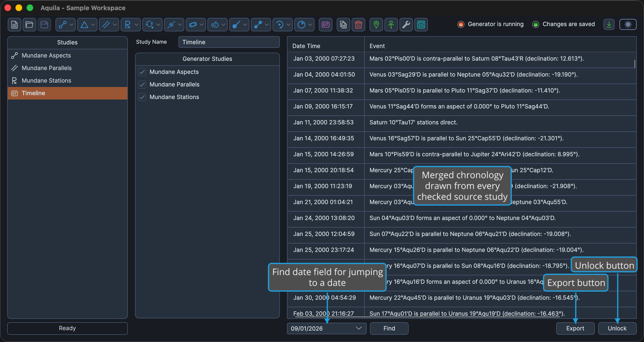
Task: Uncheck the Mundane Parallels generator study
Action: click(x=142, y=85)
